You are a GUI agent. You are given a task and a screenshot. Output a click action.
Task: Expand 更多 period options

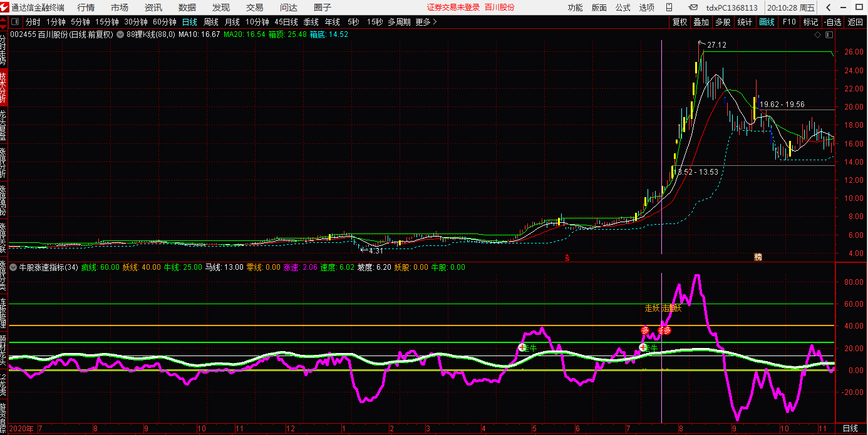(426, 22)
